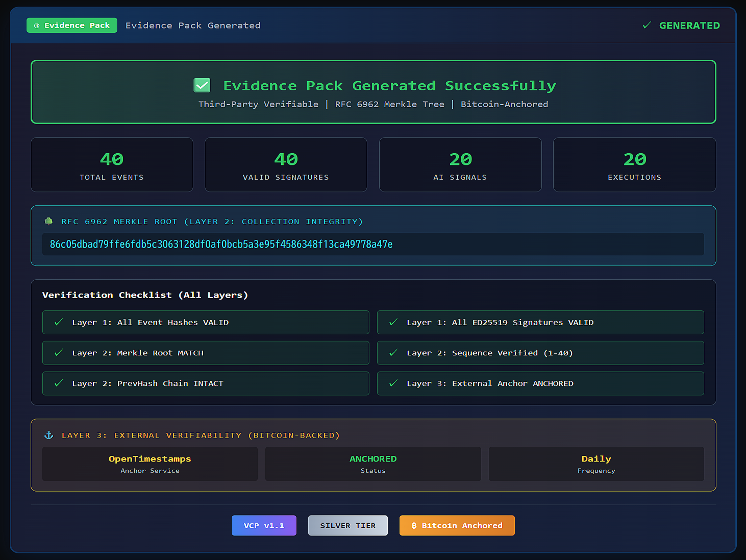Click the checkmark on ED25519 Signatures VALID
The width and height of the screenshot is (746, 560).
392,322
